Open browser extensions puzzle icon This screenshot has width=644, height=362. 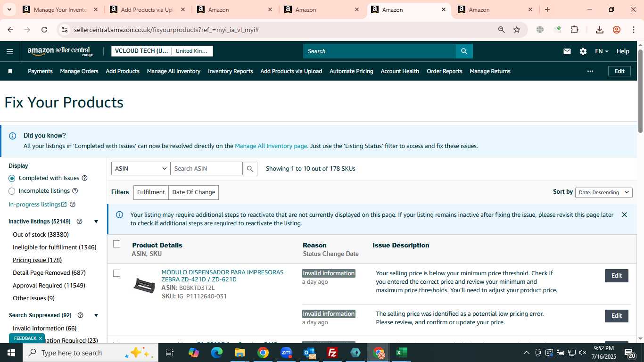coord(574,30)
